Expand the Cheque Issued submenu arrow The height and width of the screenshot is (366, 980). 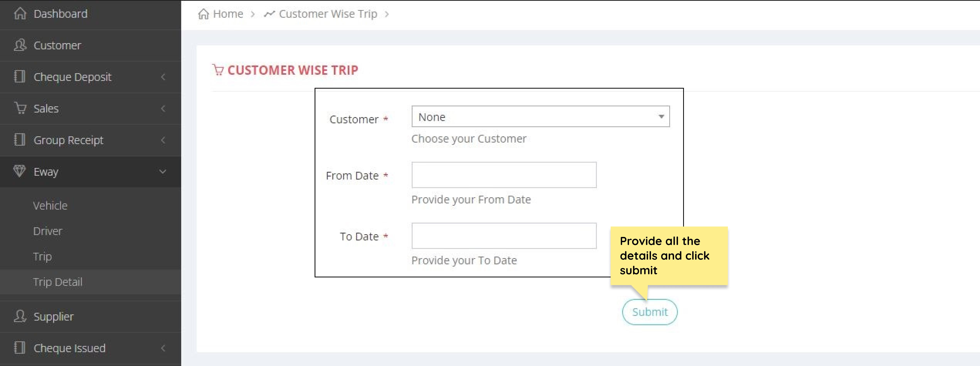click(x=163, y=348)
